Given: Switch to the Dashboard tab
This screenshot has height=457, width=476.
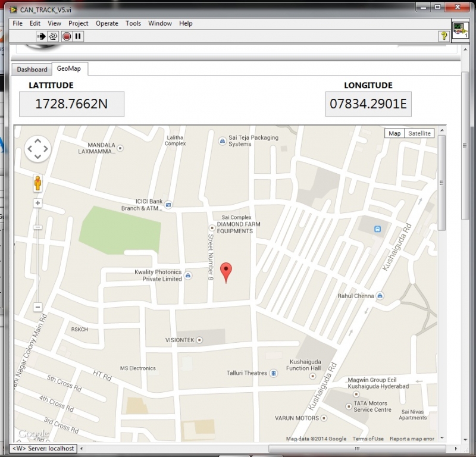Looking at the screenshot, I should [32, 70].
